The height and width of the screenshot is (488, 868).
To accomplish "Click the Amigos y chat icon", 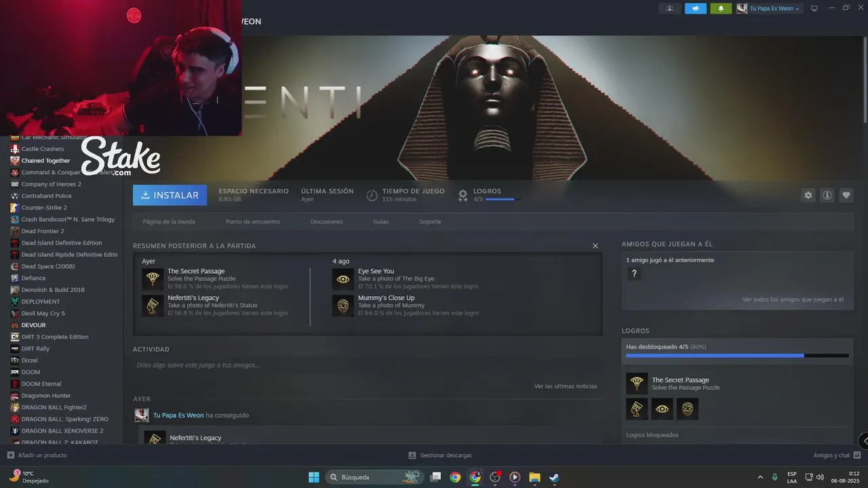I will tap(857, 455).
